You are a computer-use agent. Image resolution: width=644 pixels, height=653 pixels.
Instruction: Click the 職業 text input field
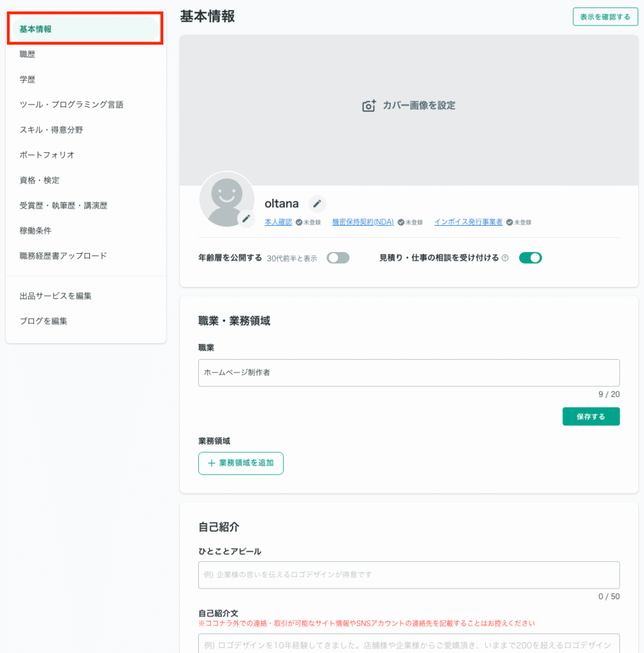409,372
